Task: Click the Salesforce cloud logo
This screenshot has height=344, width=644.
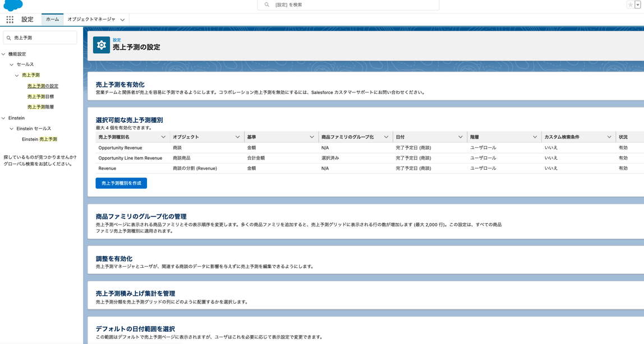Action: pos(13,6)
